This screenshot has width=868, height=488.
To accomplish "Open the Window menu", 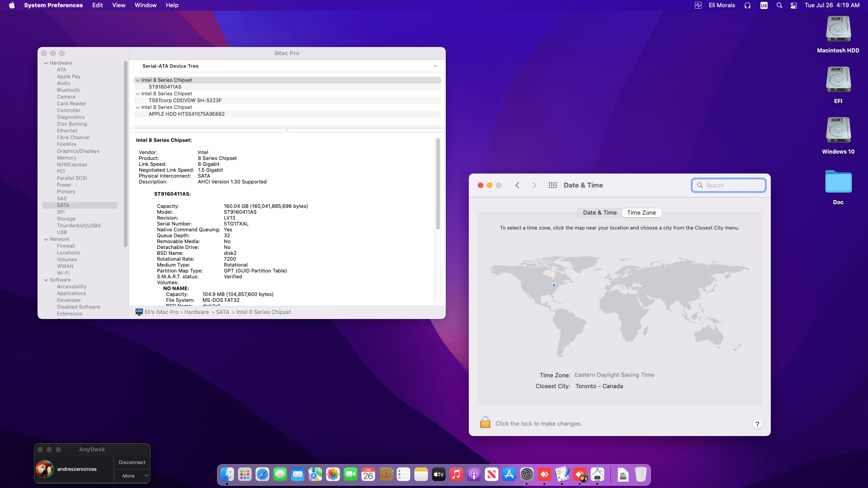I will click(x=145, y=5).
